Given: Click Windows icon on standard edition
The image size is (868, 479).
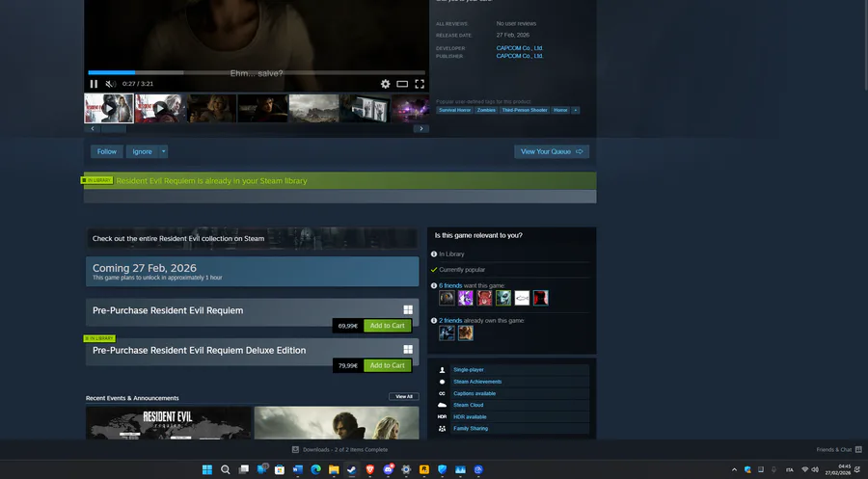Looking at the screenshot, I should [408, 309].
